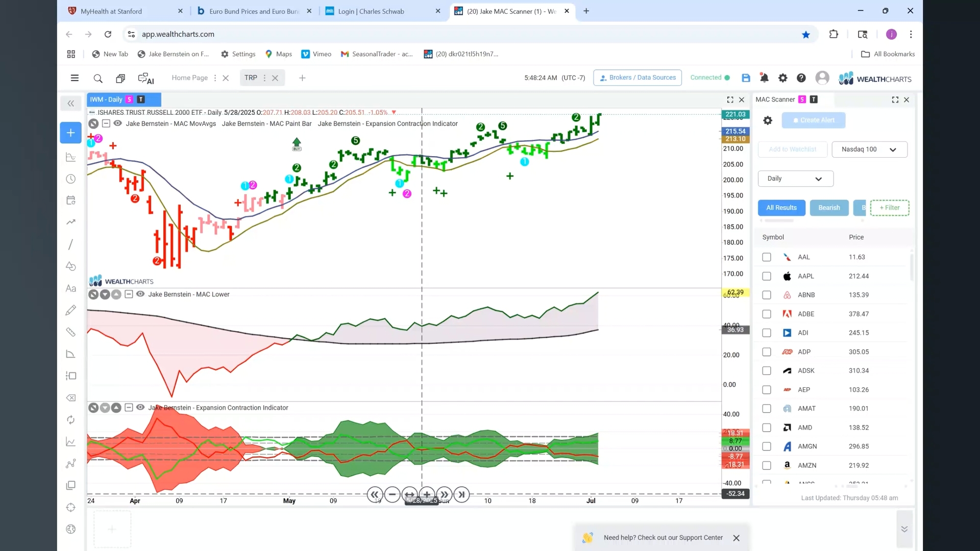This screenshot has width=980, height=551.
Task: Collapse the Expansion Contraction pane
Action: 129,408
